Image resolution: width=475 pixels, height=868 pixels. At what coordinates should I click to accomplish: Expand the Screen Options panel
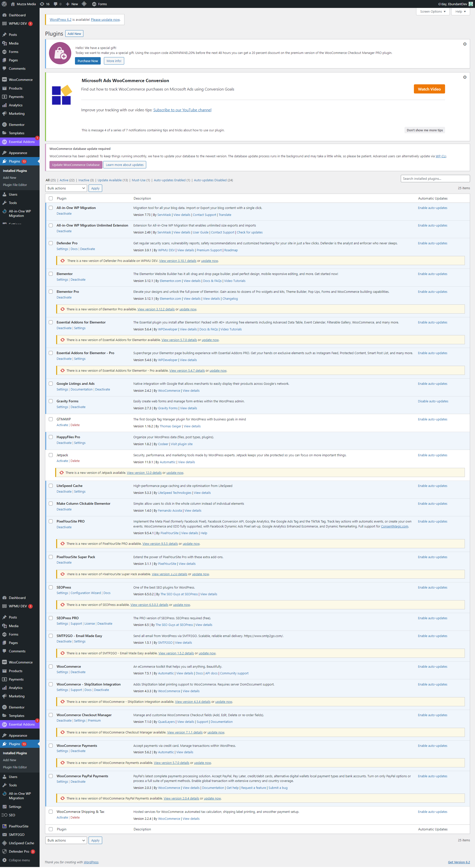tap(432, 11)
